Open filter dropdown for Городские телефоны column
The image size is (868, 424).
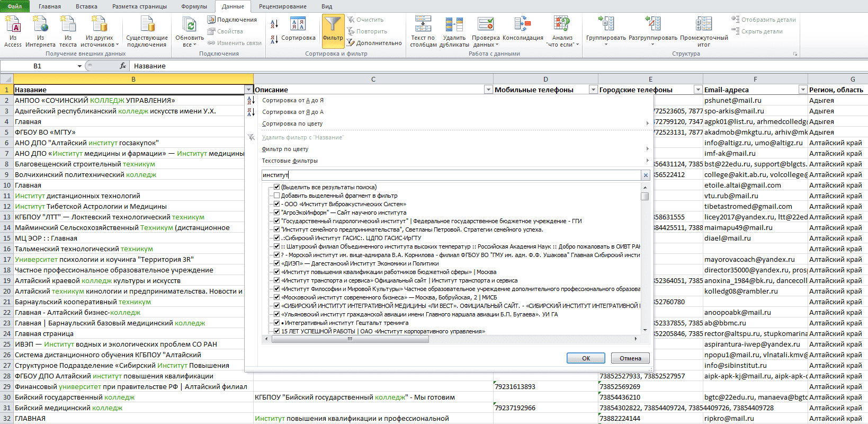698,90
